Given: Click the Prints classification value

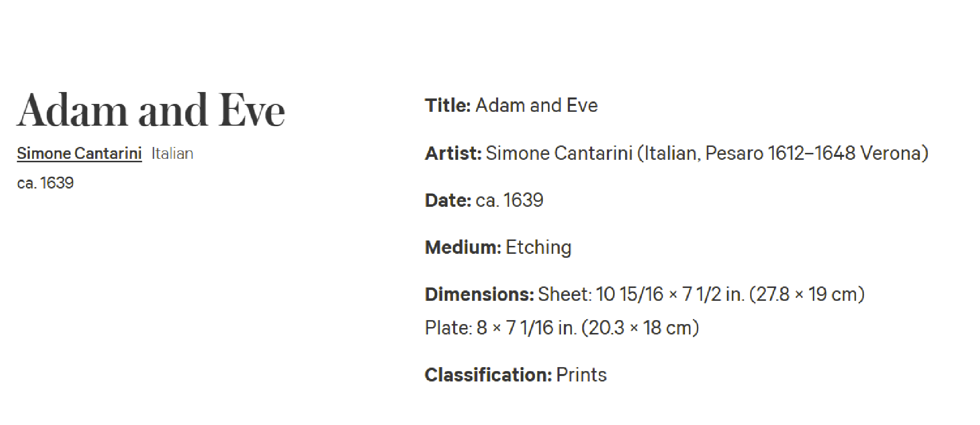Looking at the screenshot, I should point(581,375).
